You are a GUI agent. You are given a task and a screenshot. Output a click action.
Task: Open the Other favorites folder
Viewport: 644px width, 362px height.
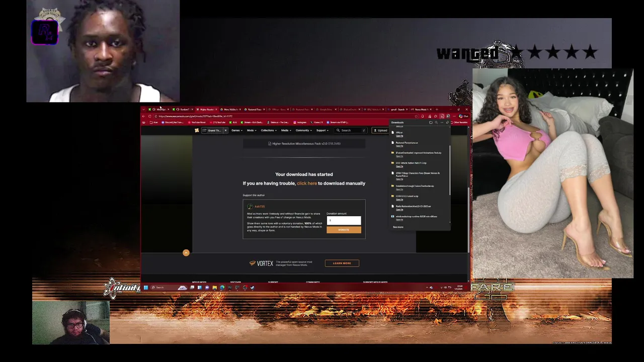coord(459,122)
